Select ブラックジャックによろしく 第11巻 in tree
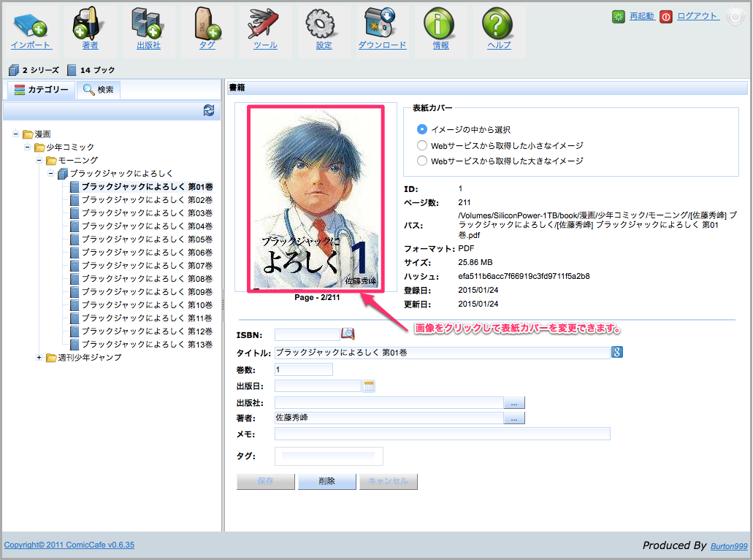 point(147,318)
